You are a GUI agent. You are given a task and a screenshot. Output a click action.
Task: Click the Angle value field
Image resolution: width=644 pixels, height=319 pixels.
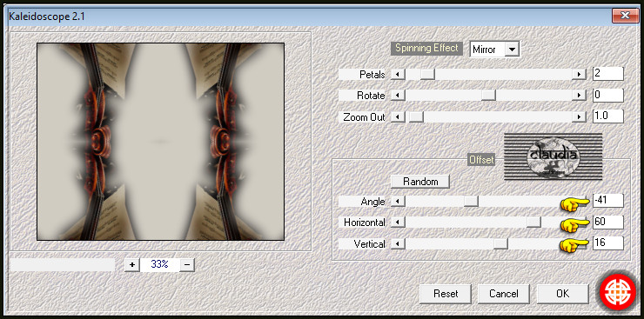(x=608, y=201)
